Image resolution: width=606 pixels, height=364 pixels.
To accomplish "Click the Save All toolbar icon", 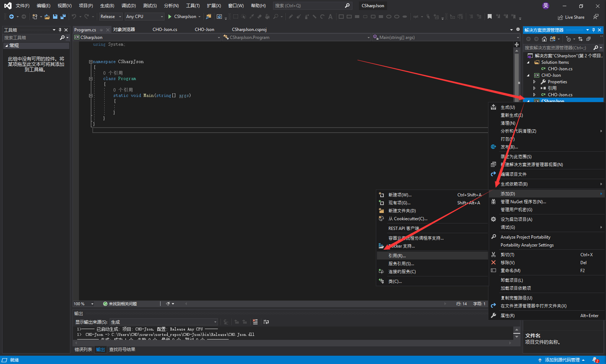I will (63, 17).
